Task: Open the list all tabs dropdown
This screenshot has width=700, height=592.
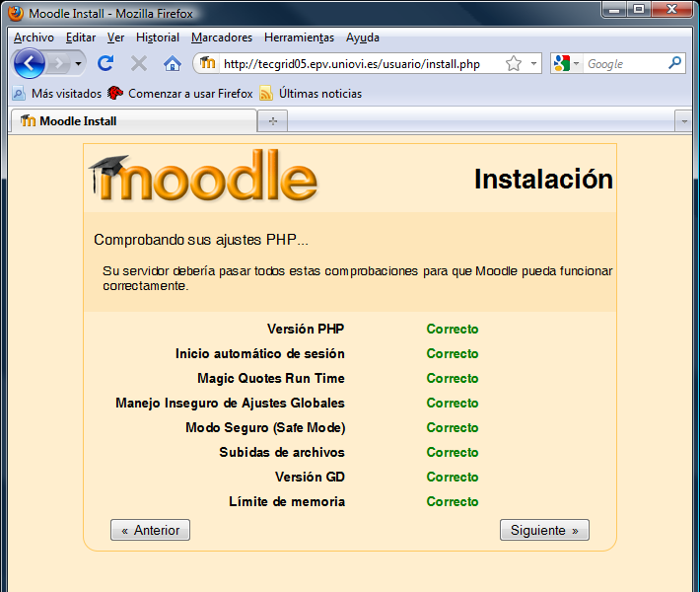Action: [683, 121]
